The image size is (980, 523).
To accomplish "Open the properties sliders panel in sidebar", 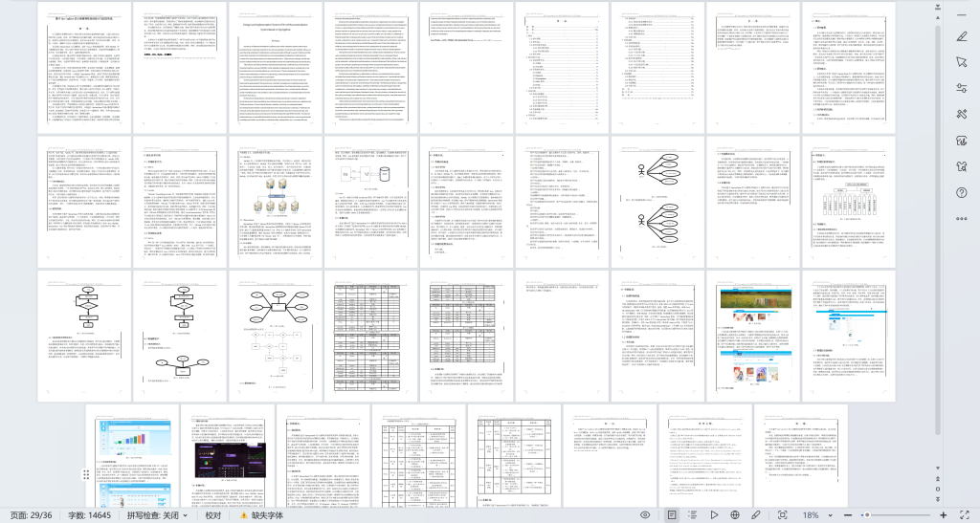I will (x=961, y=88).
